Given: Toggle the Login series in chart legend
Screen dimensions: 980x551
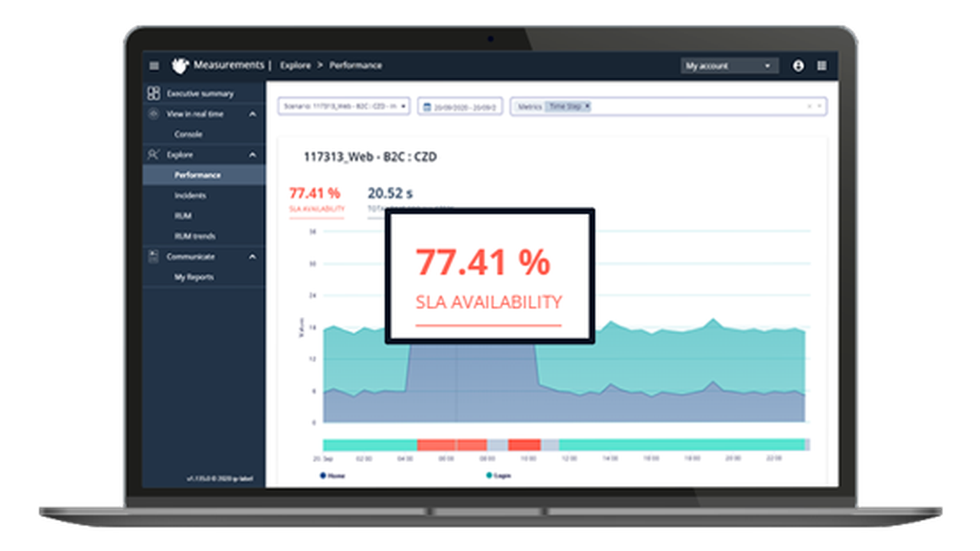Looking at the screenshot, I should click(500, 475).
